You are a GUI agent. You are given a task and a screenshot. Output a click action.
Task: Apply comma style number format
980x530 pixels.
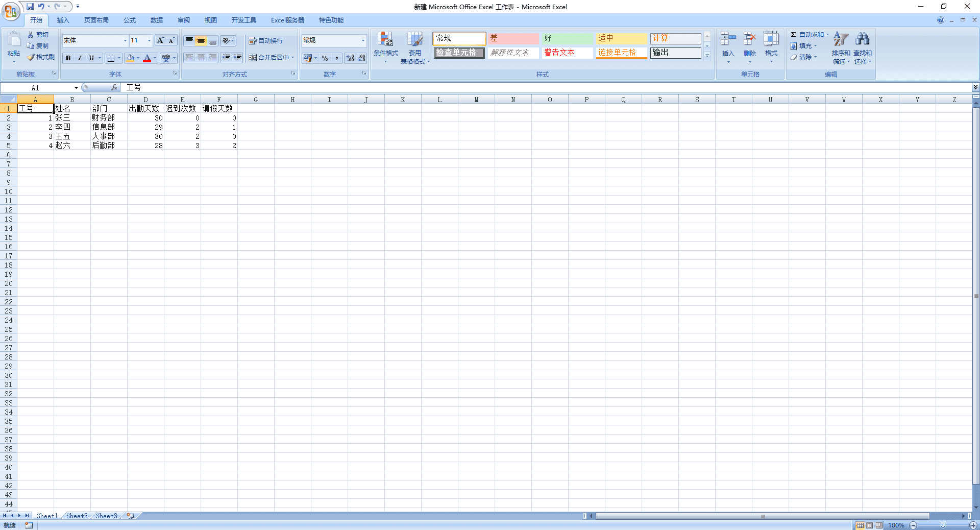(x=337, y=58)
